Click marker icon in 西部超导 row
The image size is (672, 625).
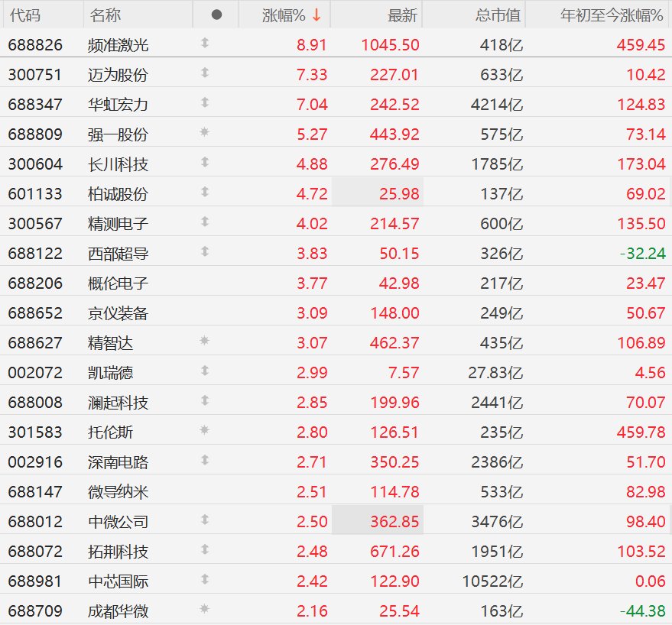tap(205, 251)
